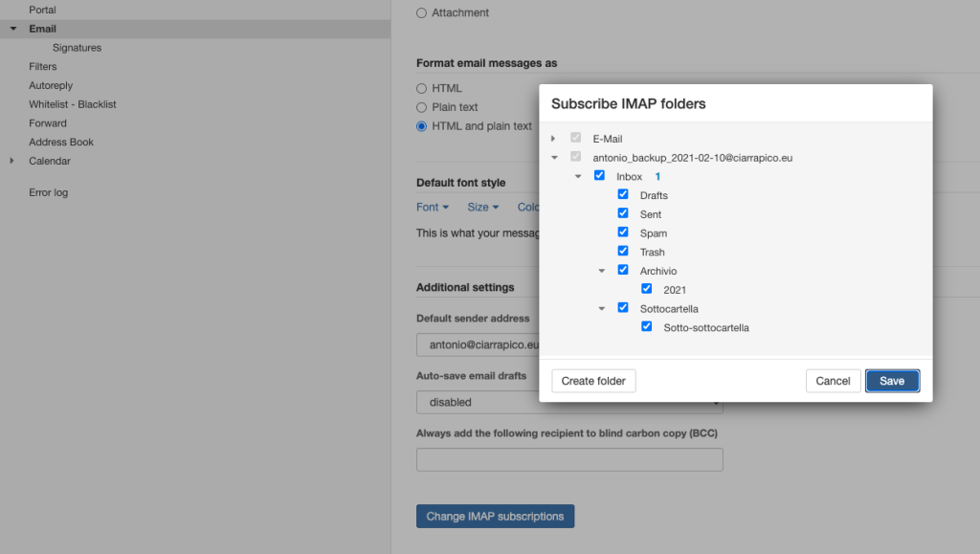Image resolution: width=980 pixels, height=554 pixels.
Task: Open the Font dropdown
Action: 432,207
